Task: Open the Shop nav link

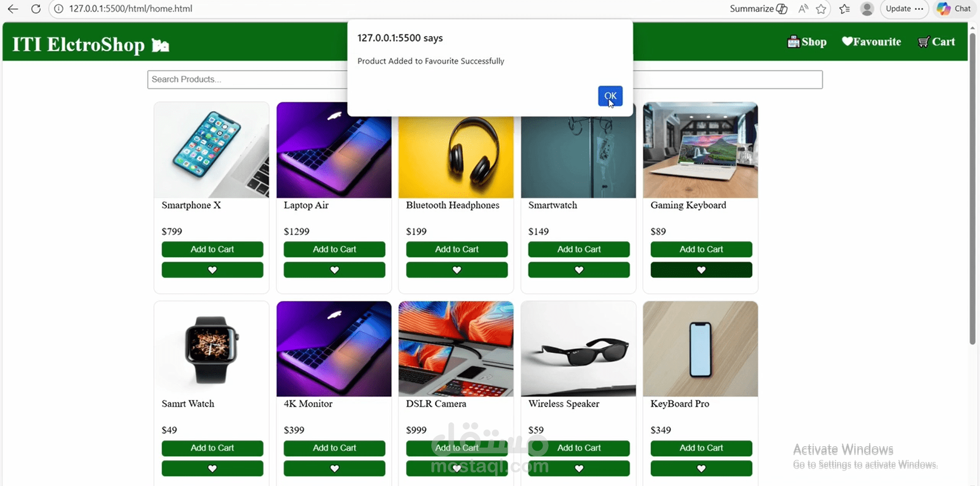Action: tap(807, 42)
